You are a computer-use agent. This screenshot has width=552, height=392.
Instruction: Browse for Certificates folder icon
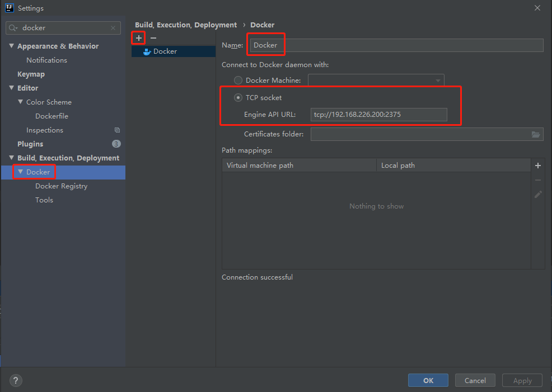[535, 134]
